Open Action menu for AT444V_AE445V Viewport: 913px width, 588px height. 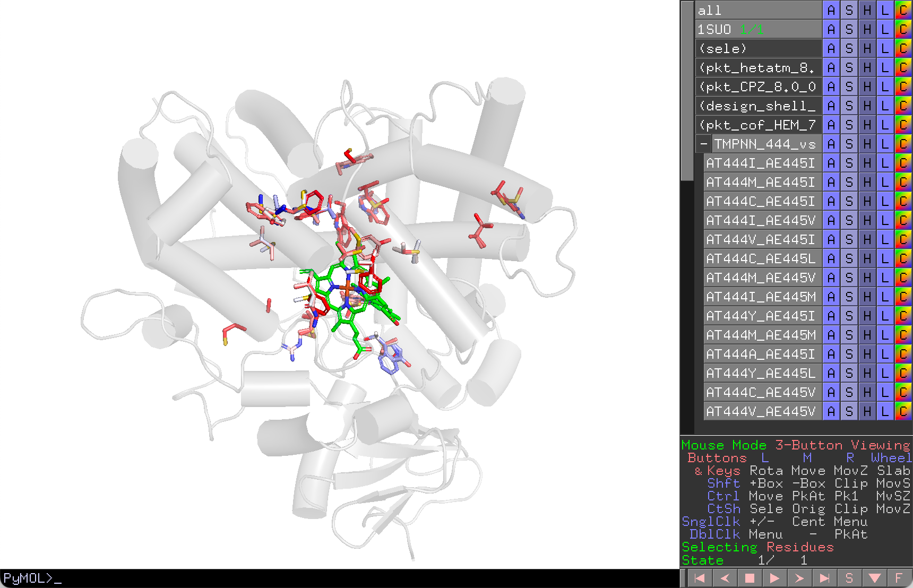pyautogui.click(x=831, y=411)
